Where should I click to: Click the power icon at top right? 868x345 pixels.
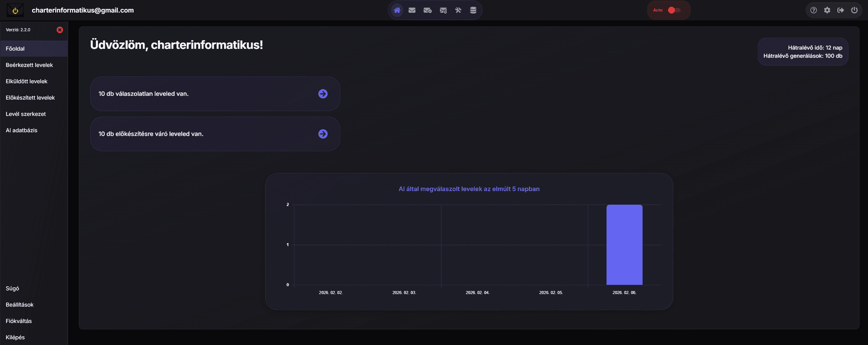click(x=854, y=10)
